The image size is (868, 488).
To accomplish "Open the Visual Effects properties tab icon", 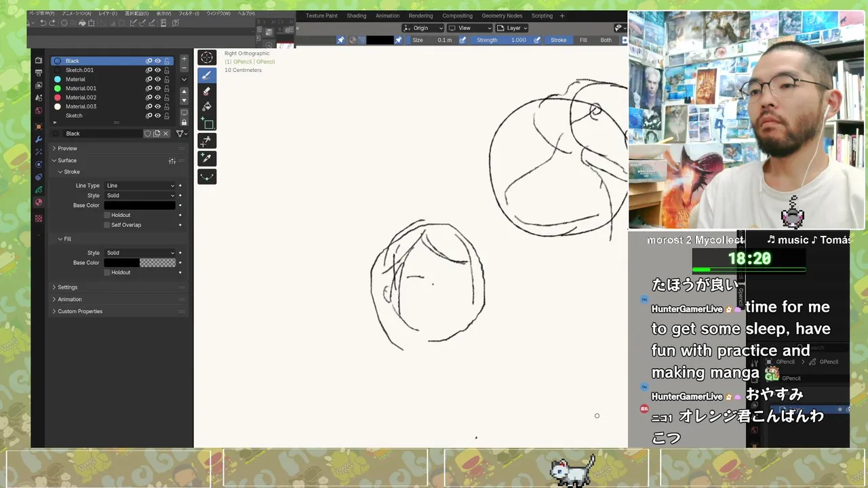I will [39, 152].
